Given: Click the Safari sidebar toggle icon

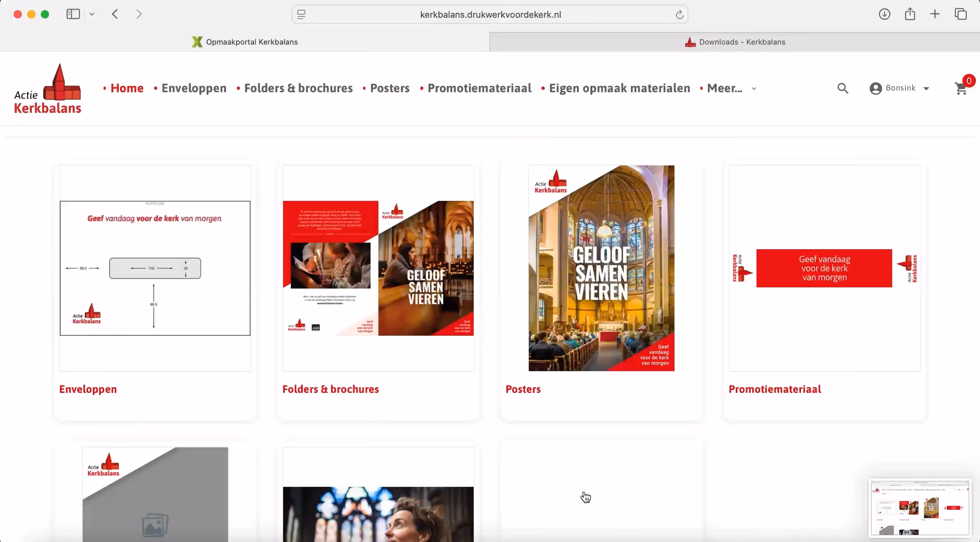Looking at the screenshot, I should pyautogui.click(x=73, y=15).
